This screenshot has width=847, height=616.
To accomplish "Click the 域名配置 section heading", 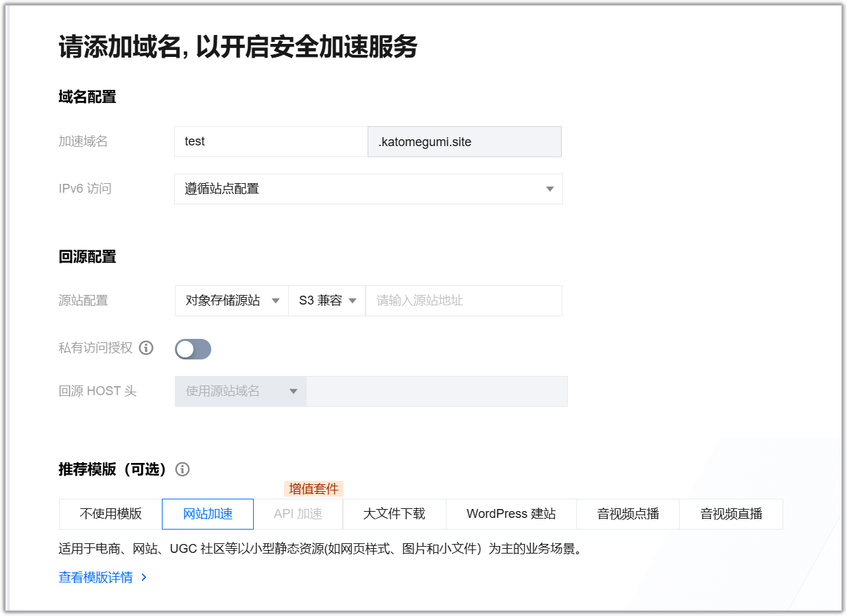I will point(88,97).
